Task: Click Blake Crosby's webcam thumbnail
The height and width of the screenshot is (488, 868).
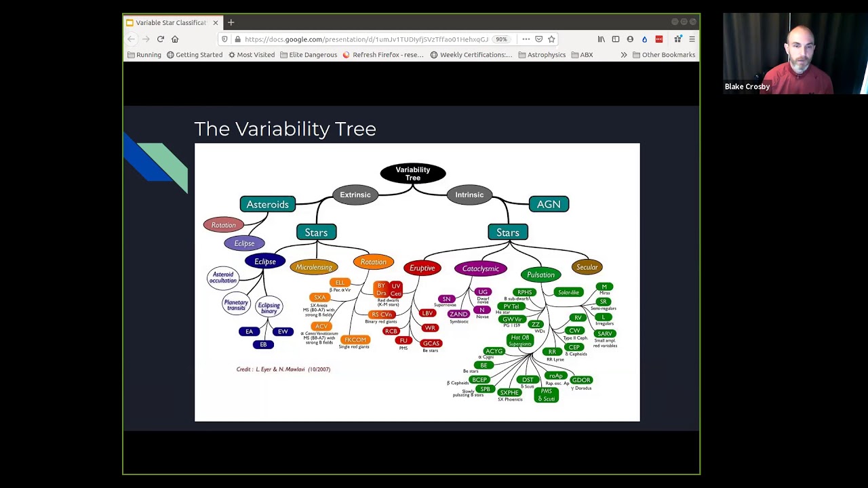Action: click(795, 54)
